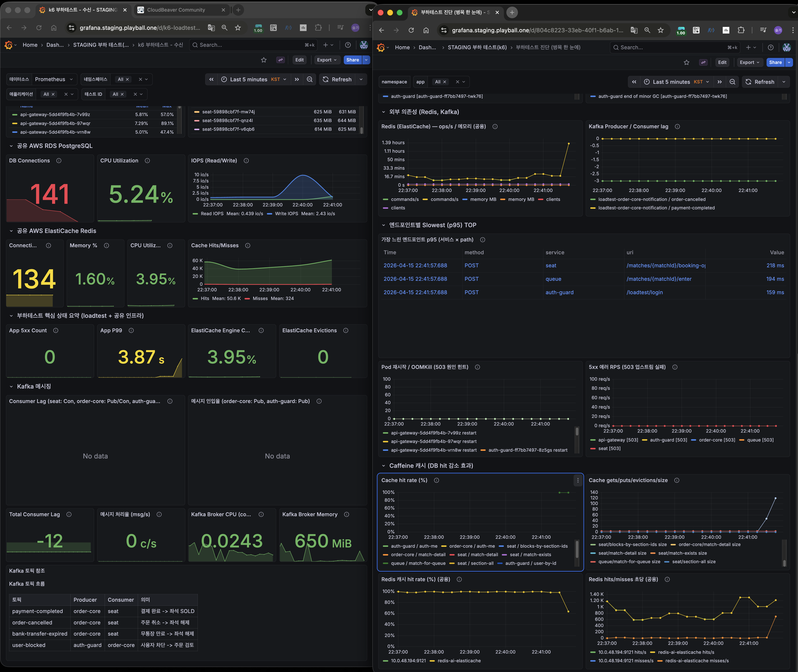
Task: Show info tooltip for DB Connections panel
Action: pos(59,161)
